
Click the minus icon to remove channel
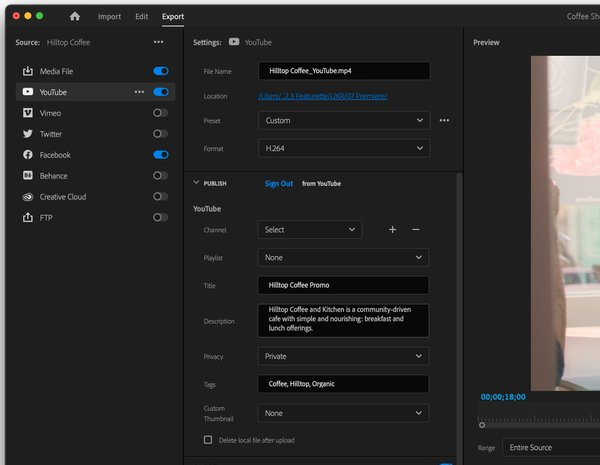416,230
